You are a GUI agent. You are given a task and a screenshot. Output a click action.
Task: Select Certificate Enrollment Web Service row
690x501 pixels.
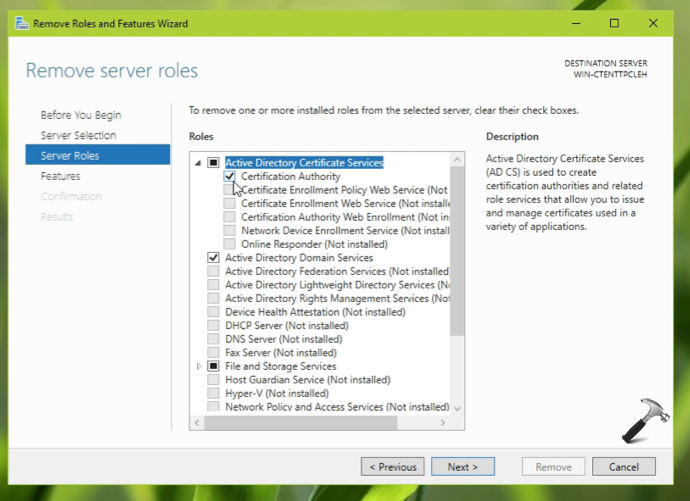(x=345, y=203)
